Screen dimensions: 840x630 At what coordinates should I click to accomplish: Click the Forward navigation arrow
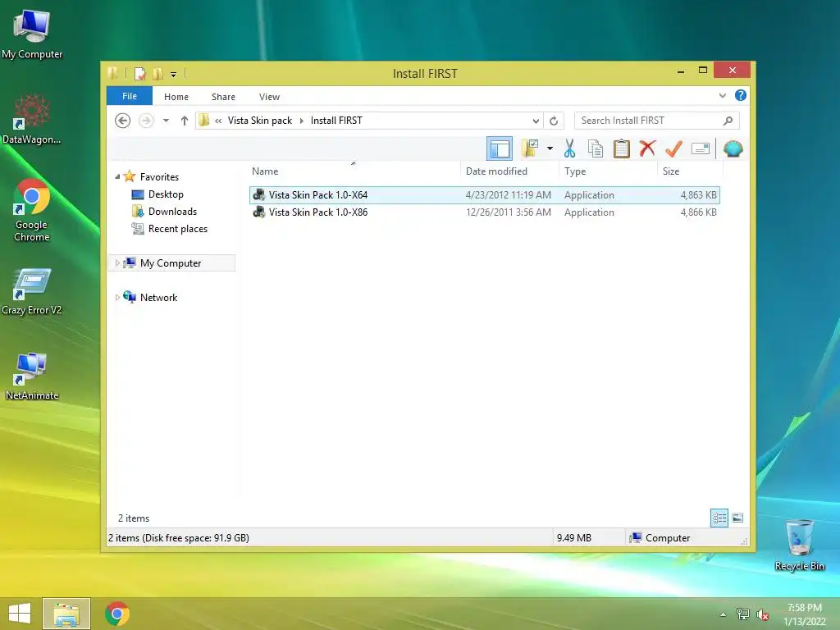(x=146, y=121)
